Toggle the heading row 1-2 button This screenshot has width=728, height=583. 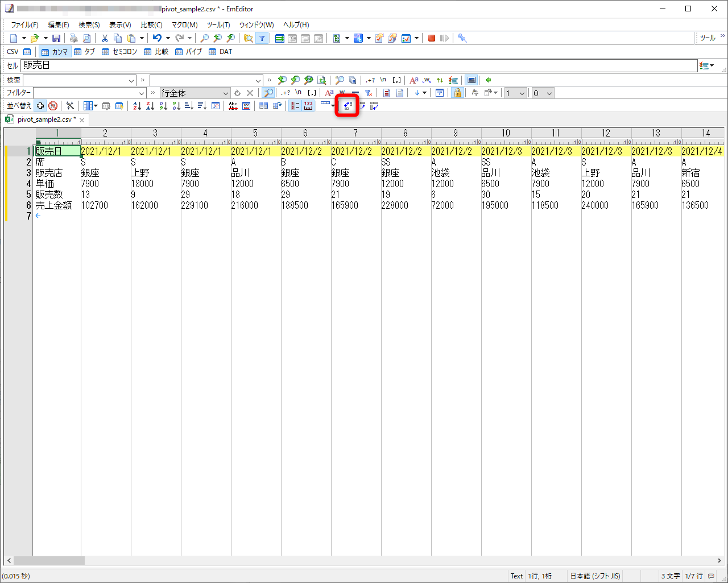(x=295, y=106)
